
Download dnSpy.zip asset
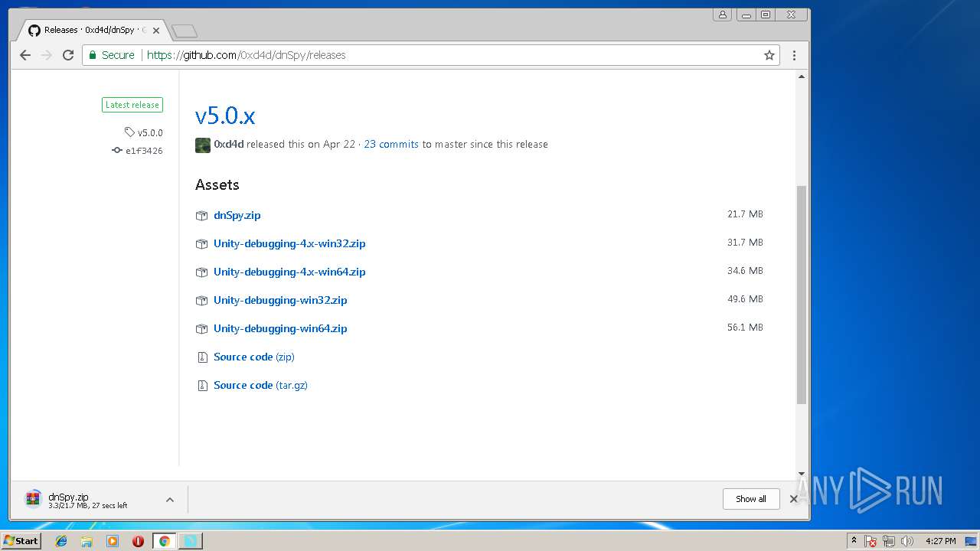pos(237,215)
